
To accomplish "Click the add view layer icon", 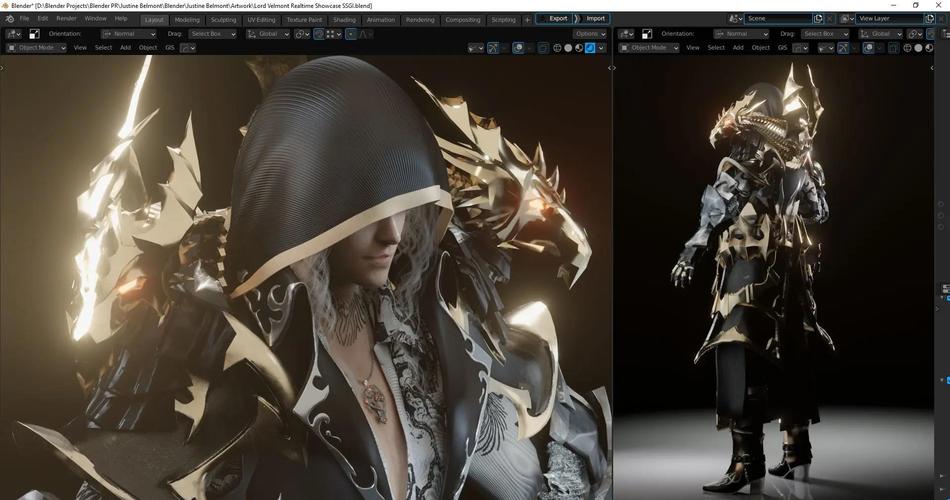I will [x=928, y=18].
